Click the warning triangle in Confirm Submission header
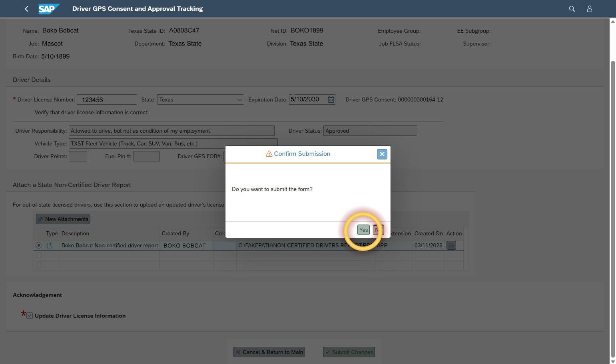This screenshot has height=364, width=616. click(x=269, y=153)
